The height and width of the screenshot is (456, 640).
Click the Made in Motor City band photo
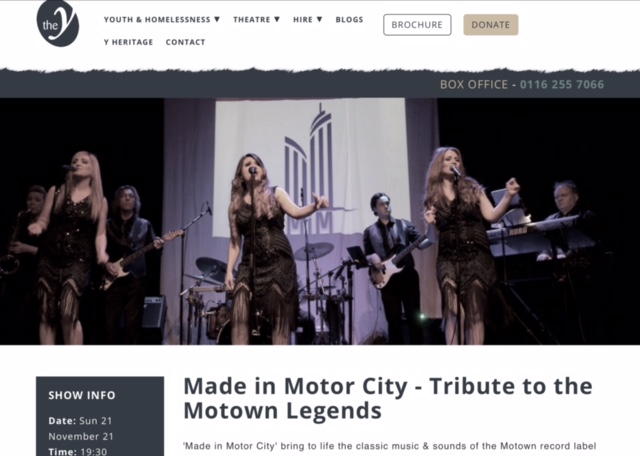click(x=320, y=222)
